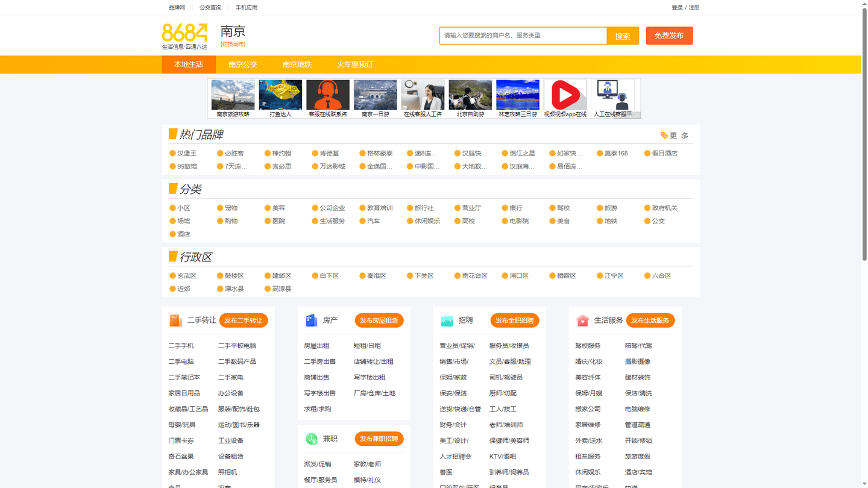Image resolution: width=868 pixels, height=488 pixels.
Task: Open the 驾校服务 service link
Action: [x=588, y=346]
